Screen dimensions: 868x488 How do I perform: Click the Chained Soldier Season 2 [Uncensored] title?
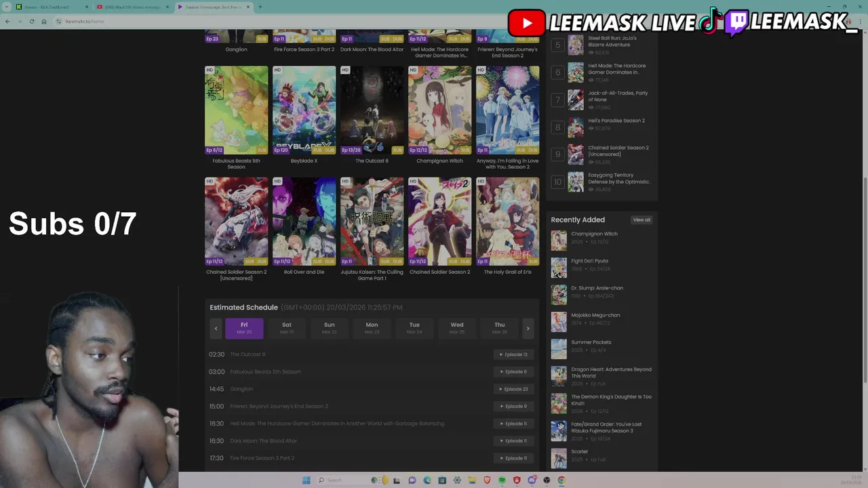pos(236,275)
